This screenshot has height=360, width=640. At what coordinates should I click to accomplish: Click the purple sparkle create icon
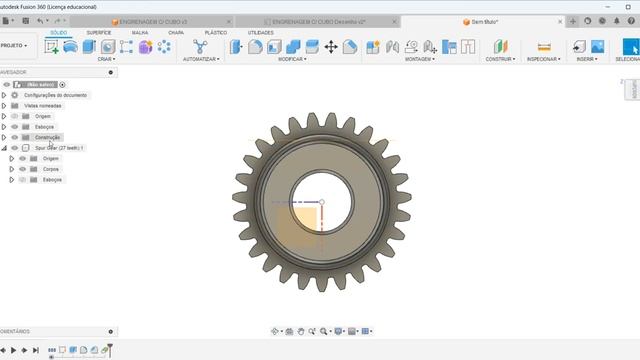(145, 47)
